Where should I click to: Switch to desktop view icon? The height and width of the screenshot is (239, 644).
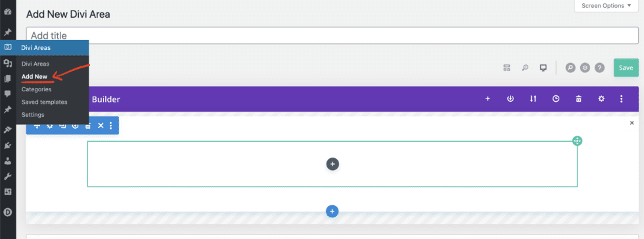[x=543, y=68]
